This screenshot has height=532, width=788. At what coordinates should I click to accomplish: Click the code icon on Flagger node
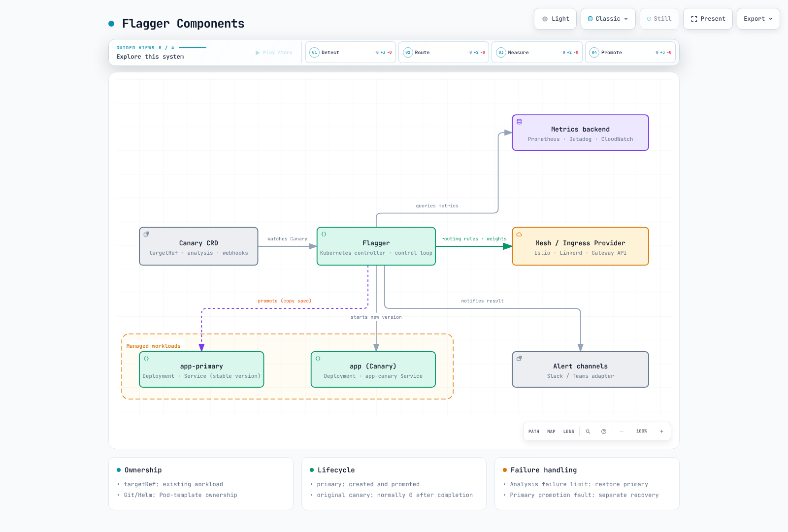(324, 234)
